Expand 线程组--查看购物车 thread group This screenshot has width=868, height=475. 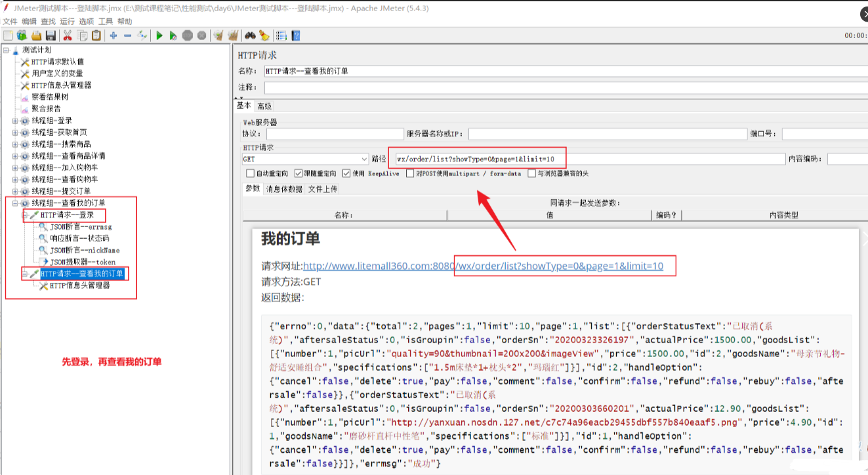click(15, 180)
